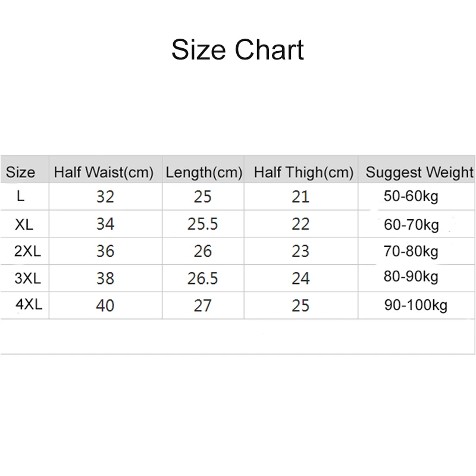Image resolution: width=476 pixels, height=476 pixels.
Task: Click the Size column header
Action: click(21, 173)
